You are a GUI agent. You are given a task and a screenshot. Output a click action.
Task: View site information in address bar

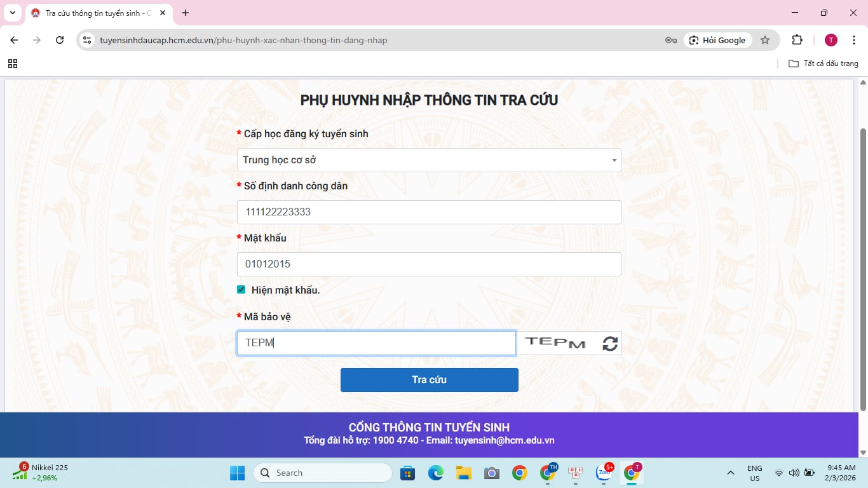coord(88,40)
